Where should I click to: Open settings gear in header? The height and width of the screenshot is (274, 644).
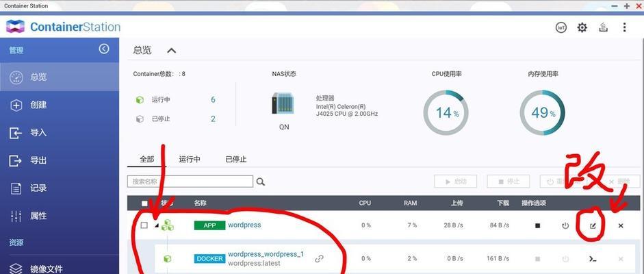pos(582,27)
